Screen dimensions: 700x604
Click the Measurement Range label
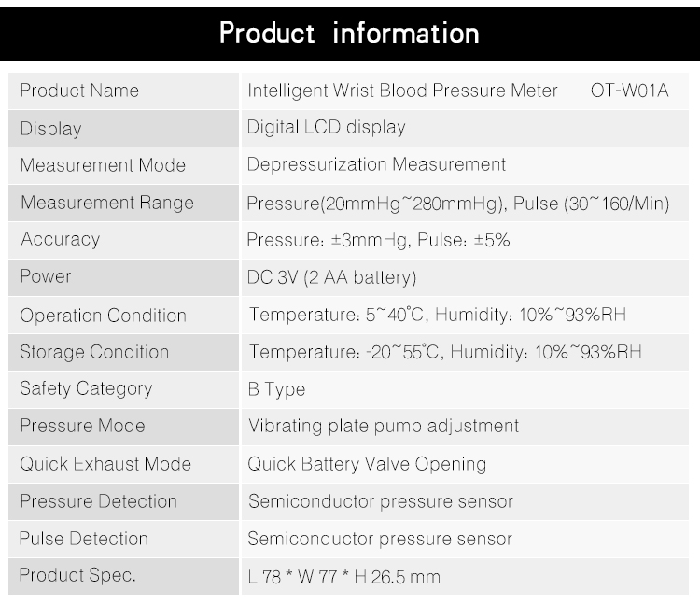coord(107,204)
